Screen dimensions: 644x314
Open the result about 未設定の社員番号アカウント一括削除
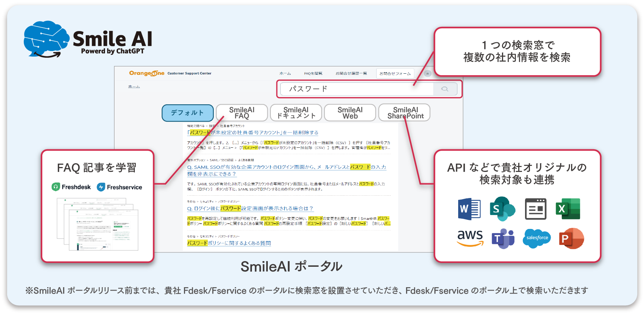click(x=253, y=133)
